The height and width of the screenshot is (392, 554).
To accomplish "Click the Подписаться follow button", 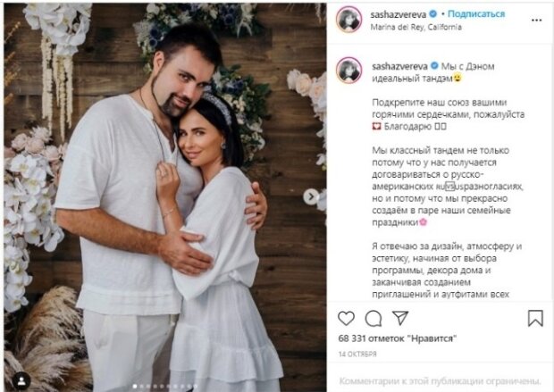I will 476,13.
